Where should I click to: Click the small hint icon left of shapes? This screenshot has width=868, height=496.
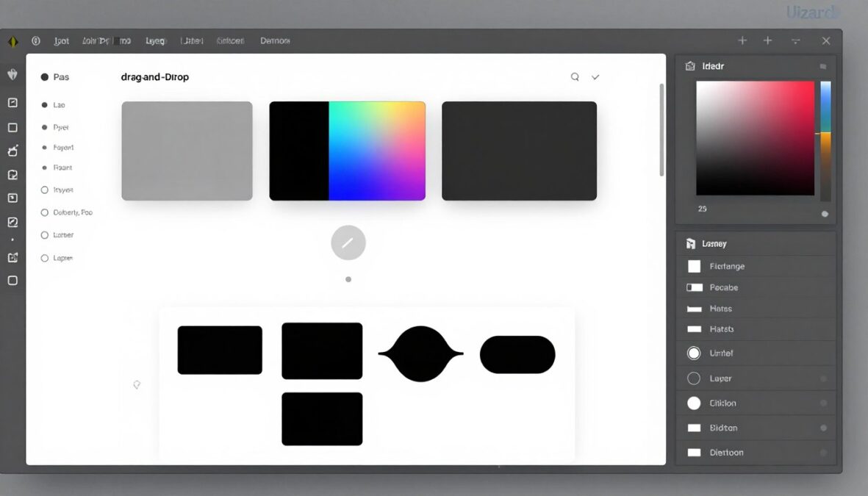pos(137,385)
